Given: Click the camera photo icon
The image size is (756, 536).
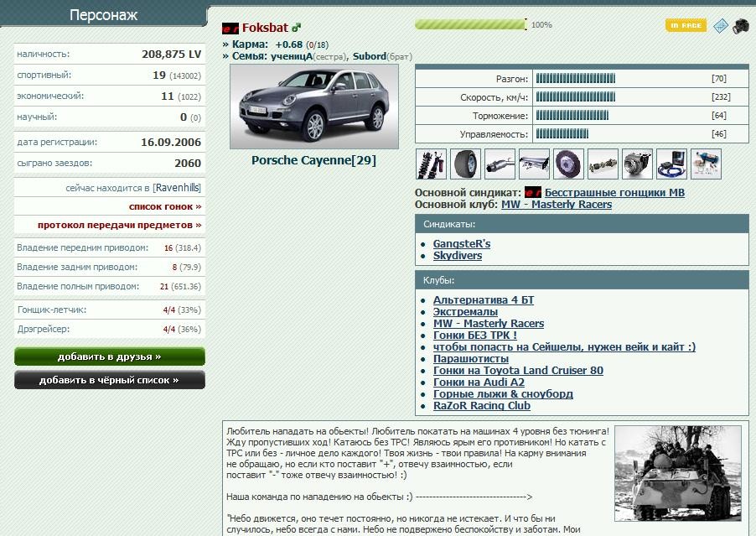Looking at the screenshot, I should click(741, 26).
